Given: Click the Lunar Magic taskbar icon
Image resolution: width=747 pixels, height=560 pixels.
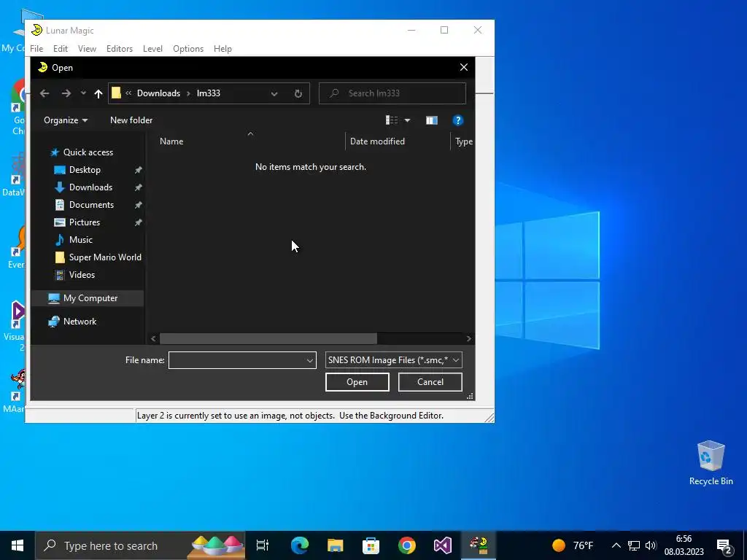Looking at the screenshot, I should click(479, 545).
